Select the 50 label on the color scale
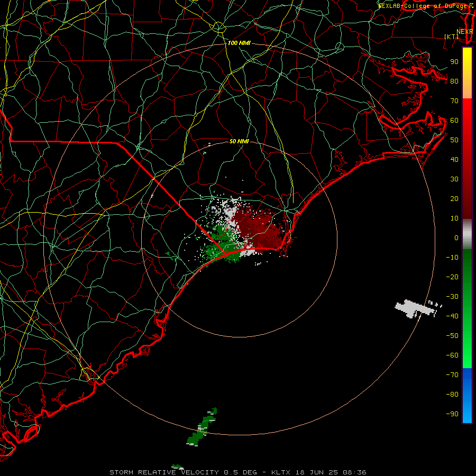This screenshot has height=476, width=476. [454, 140]
